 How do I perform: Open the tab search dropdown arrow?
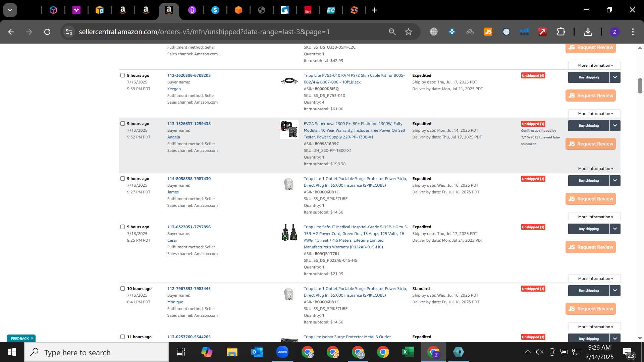[10, 10]
